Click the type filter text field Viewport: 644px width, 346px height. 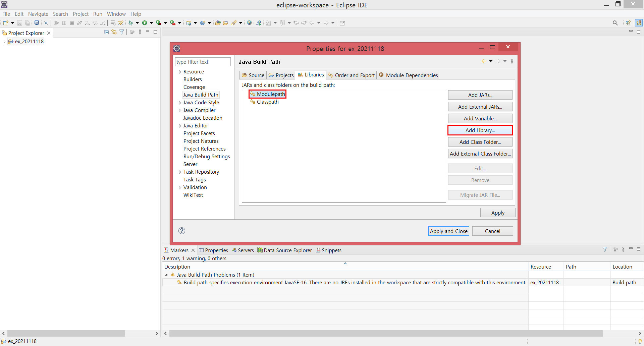click(203, 62)
